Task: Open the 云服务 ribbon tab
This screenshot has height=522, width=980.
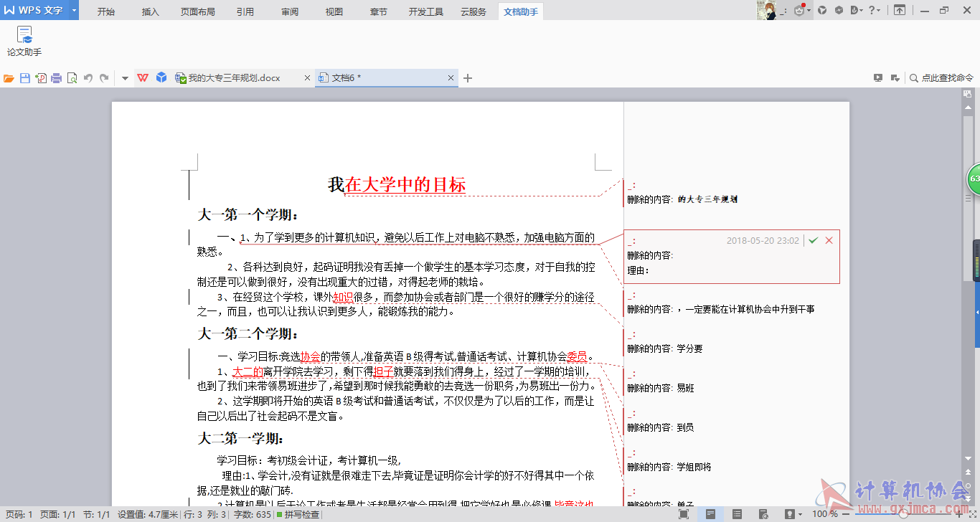Action: pos(473,11)
